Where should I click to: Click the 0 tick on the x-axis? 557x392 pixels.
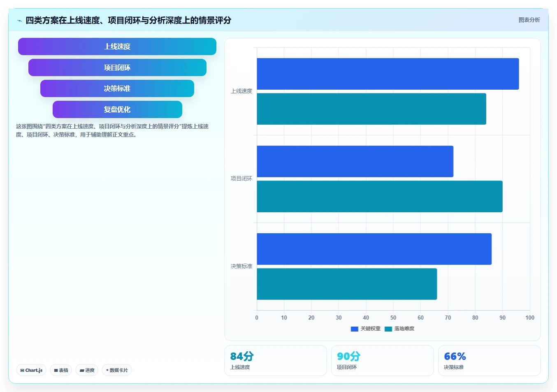(257, 318)
